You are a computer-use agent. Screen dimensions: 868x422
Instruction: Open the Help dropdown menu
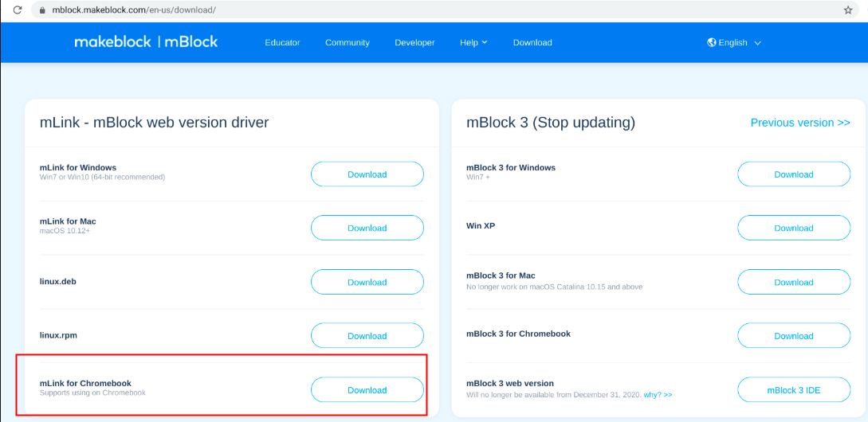point(473,42)
